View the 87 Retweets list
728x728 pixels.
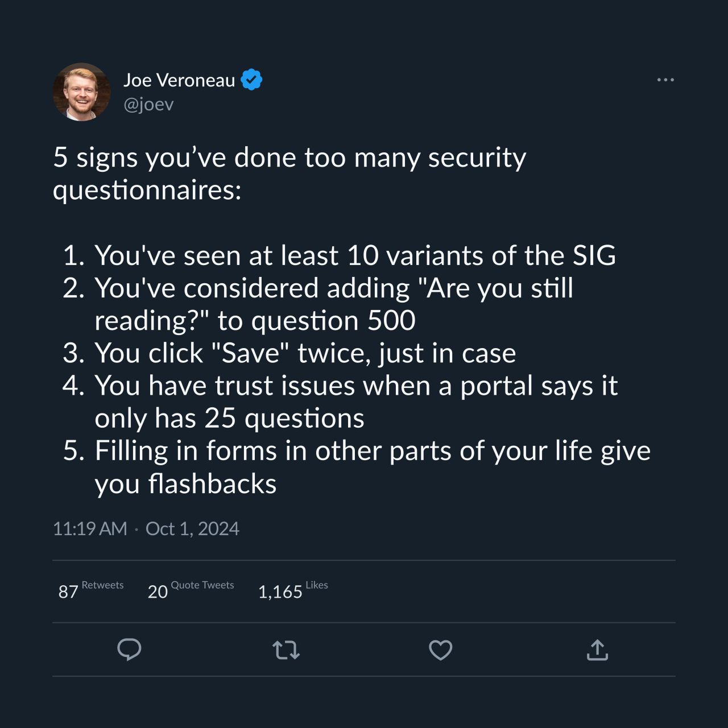(x=91, y=590)
